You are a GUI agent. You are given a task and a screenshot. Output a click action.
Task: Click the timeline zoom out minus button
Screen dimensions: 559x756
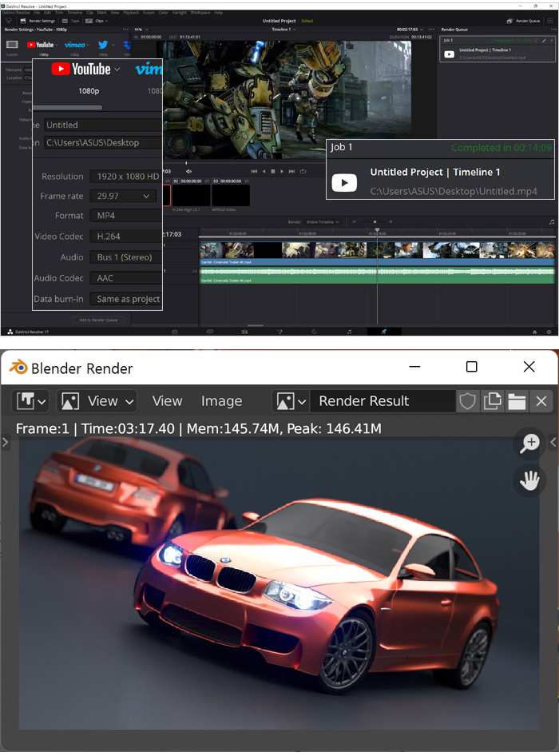pyautogui.click(x=355, y=222)
